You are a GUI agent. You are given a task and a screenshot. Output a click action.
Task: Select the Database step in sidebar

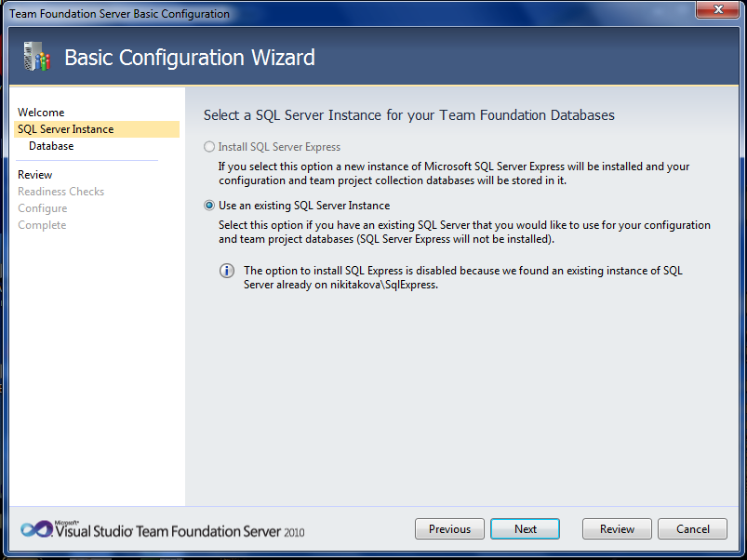tap(50, 145)
